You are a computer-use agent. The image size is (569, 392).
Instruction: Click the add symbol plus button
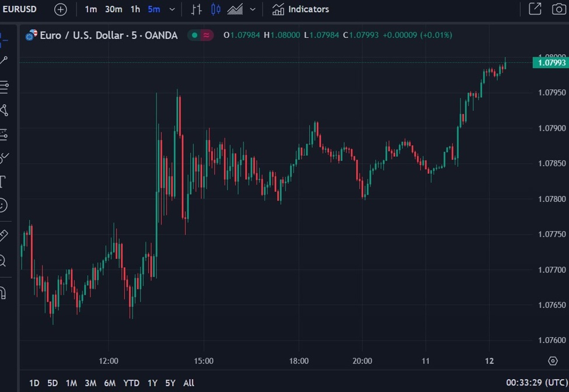click(60, 9)
